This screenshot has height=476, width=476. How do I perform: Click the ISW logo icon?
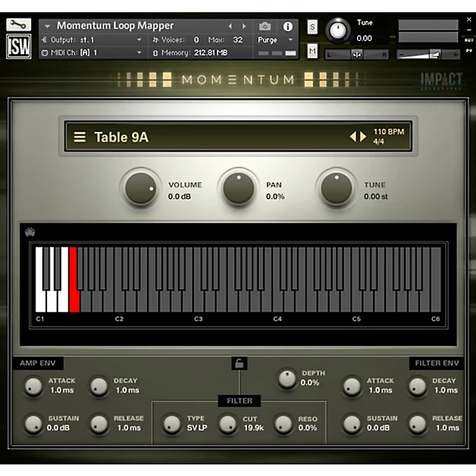(18, 45)
